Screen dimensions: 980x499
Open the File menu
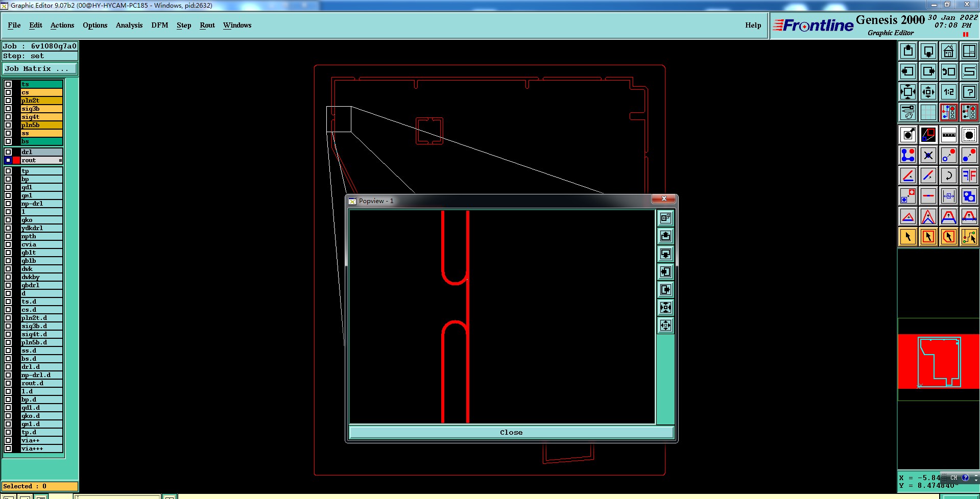[x=14, y=25]
